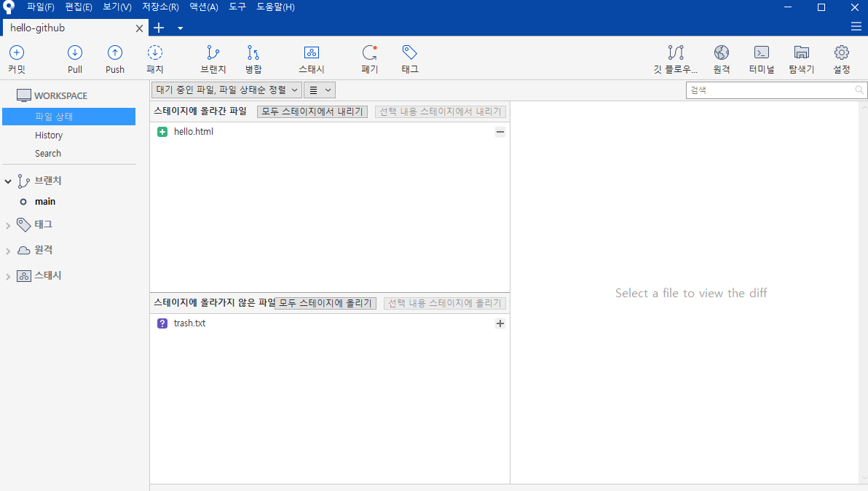868x491 pixels.
Task: Open the 저장소(R) menu
Action: pos(160,7)
